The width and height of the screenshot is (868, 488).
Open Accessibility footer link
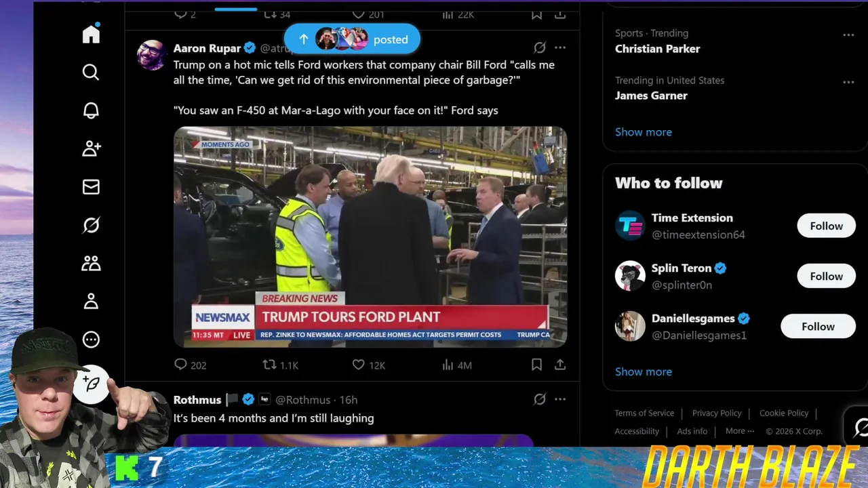[637, 431]
